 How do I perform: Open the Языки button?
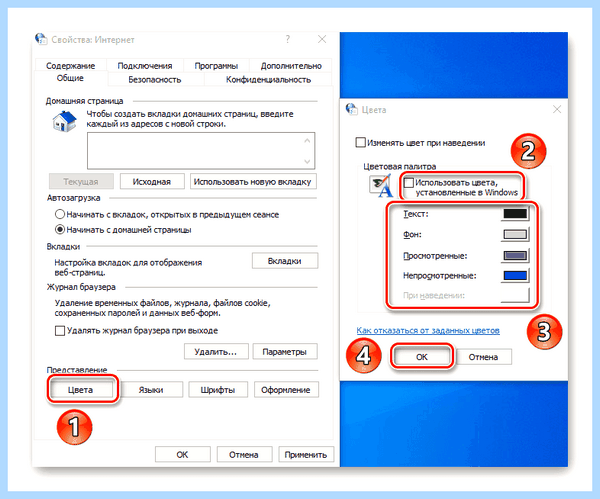pos(151,390)
